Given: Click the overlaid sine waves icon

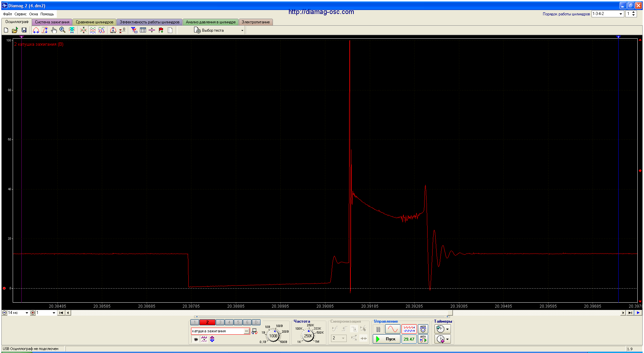Looking at the screenshot, I should [x=102, y=30].
